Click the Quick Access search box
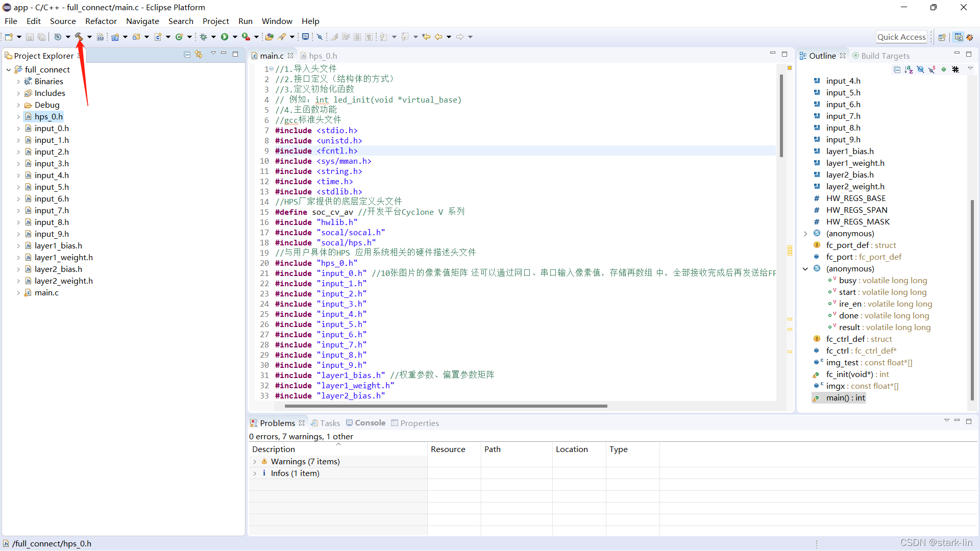980x551 pixels. point(901,37)
